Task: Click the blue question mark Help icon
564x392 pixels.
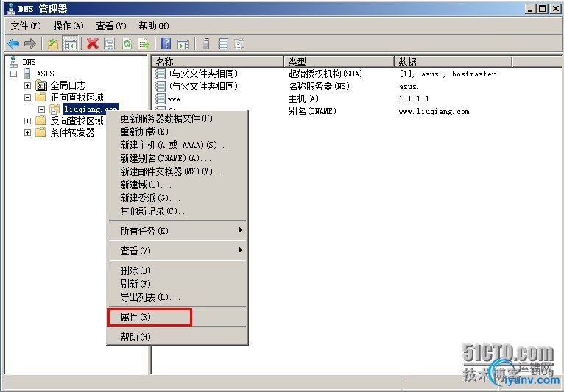Action: [x=166, y=44]
